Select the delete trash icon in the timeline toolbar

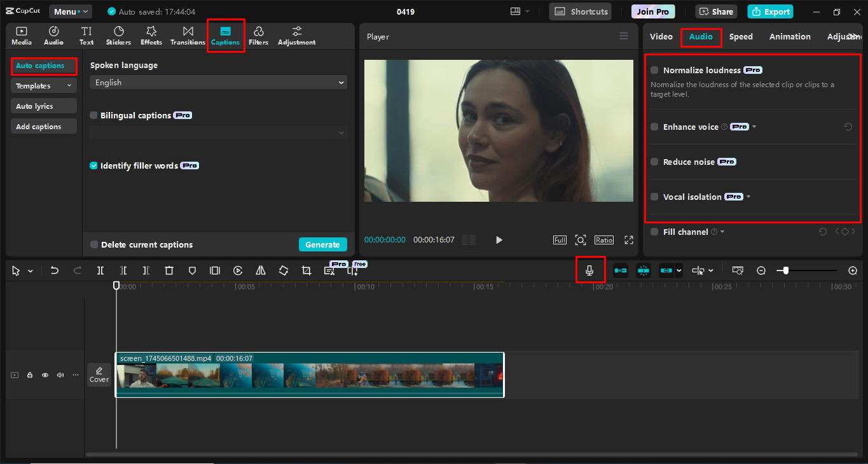tap(169, 271)
